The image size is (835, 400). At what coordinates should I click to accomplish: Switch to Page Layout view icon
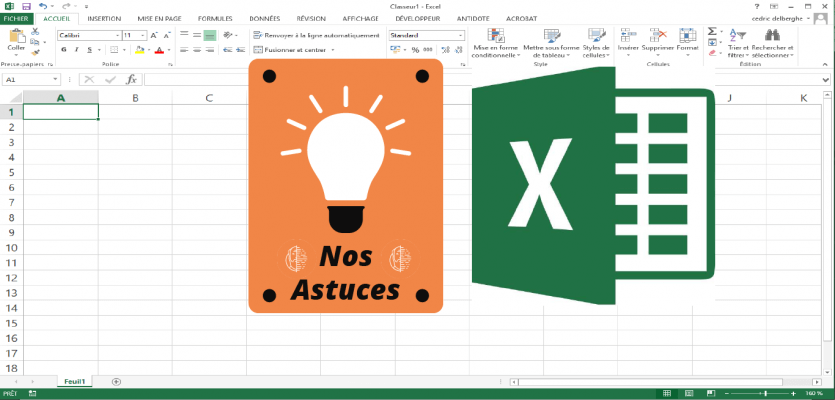coord(687,394)
